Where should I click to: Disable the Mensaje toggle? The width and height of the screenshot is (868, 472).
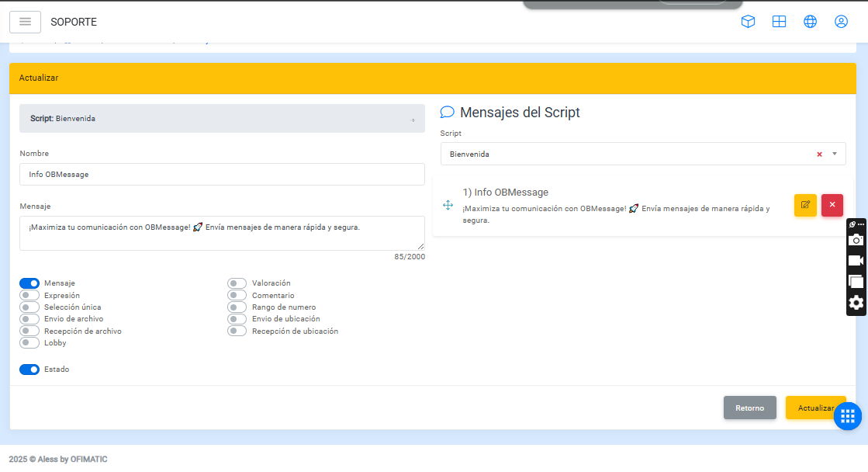point(29,283)
